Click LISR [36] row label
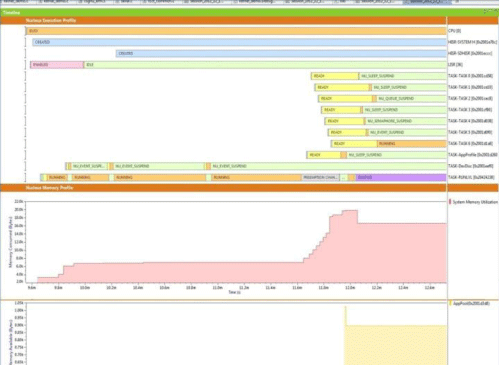The image size is (499, 365). [x=455, y=65]
